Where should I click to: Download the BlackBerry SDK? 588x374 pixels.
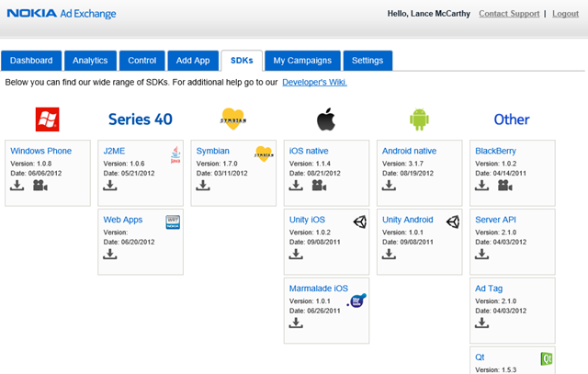(x=481, y=186)
